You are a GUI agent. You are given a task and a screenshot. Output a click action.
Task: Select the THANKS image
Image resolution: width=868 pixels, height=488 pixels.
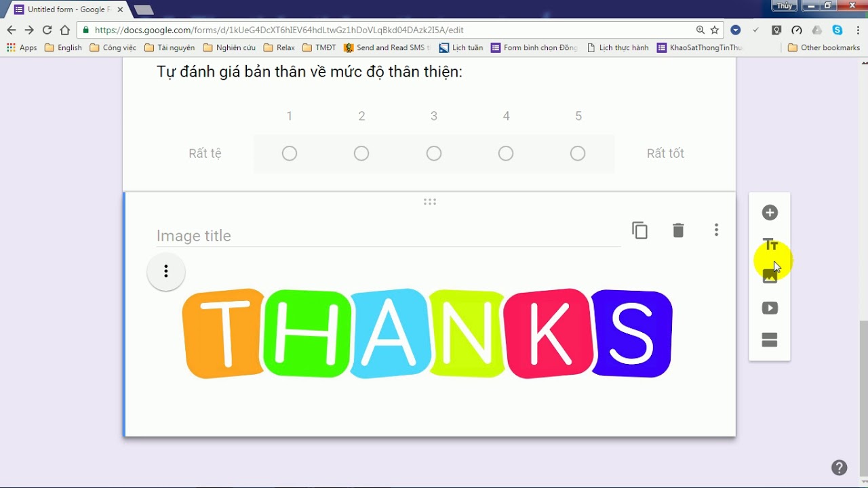(427, 333)
